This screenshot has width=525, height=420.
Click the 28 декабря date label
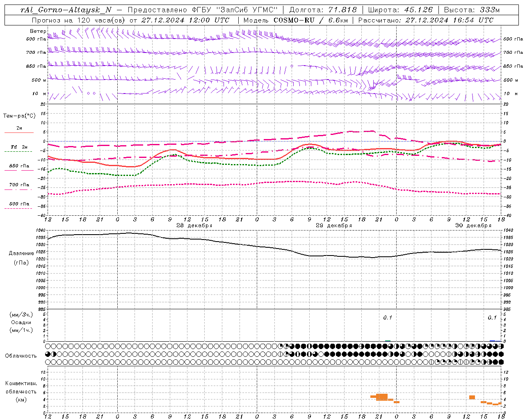194,226
